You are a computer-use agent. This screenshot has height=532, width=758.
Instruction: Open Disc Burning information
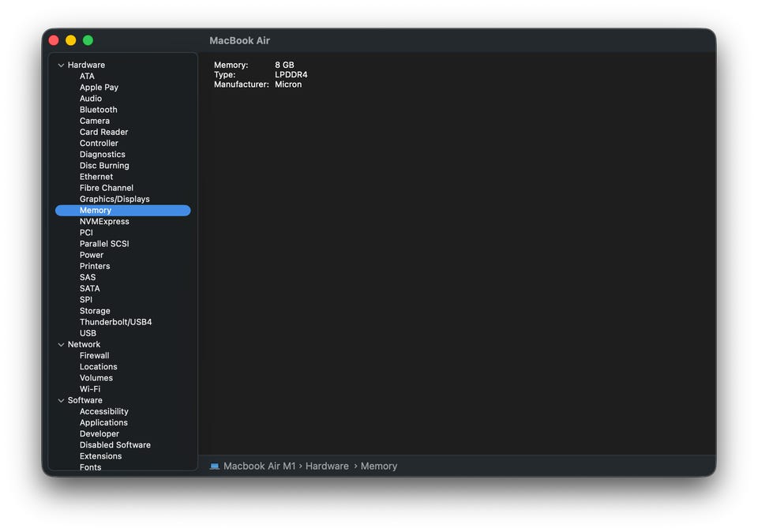[104, 165]
